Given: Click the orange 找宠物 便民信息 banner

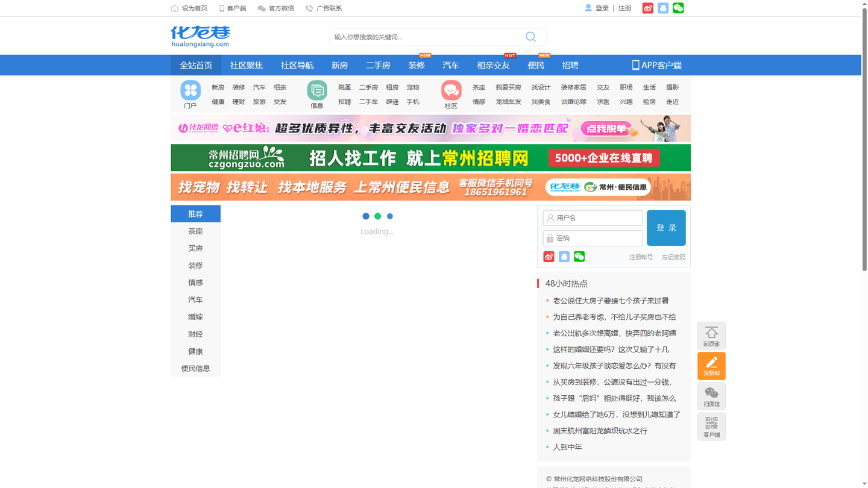Looking at the screenshot, I should 430,187.
